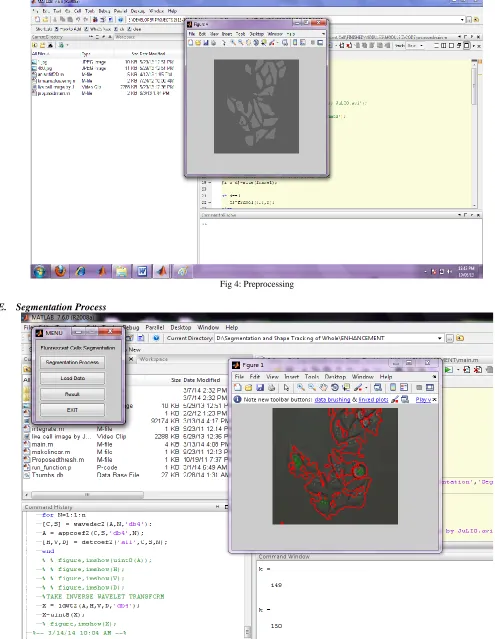
Task: Click Insert Legend icon in lower Figure 1
Action: pyautogui.click(x=404, y=388)
